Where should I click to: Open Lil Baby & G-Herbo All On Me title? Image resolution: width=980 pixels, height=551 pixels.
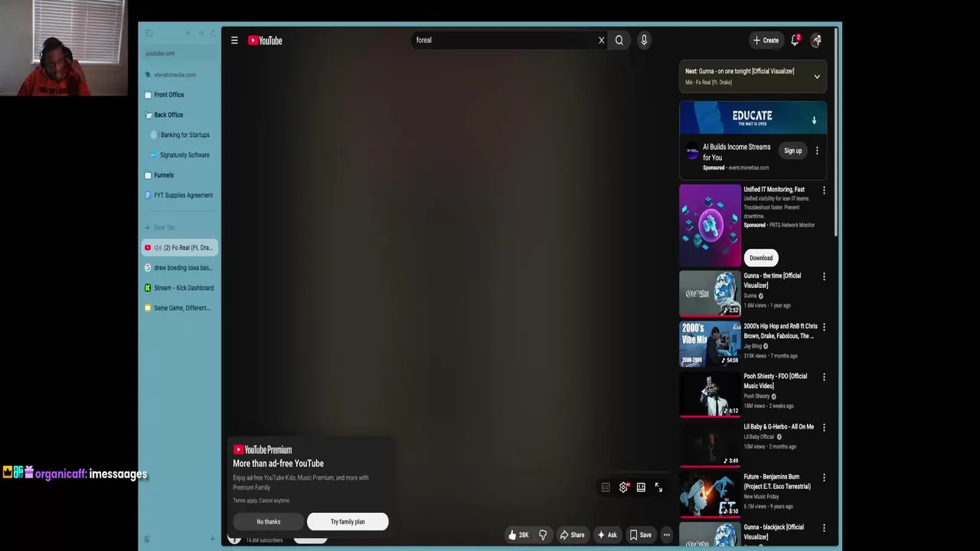click(x=779, y=427)
